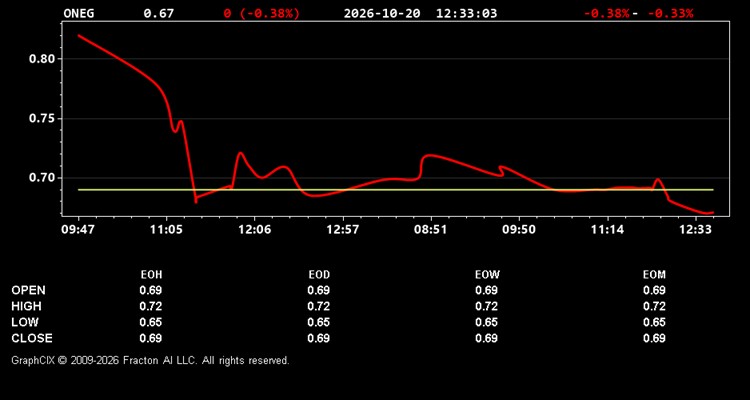This screenshot has height=400, width=750.
Task: Click the 11:14 x-axis time label
Action: 607,229
